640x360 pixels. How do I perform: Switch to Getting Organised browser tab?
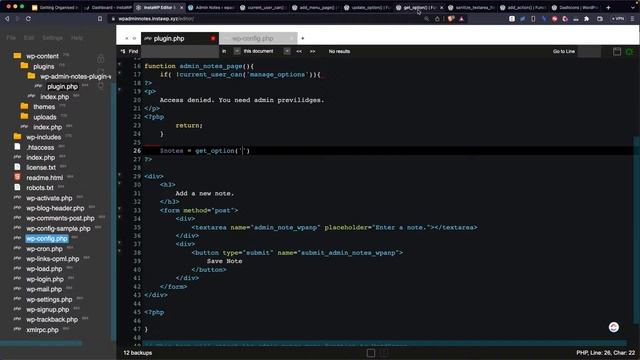point(55,7)
